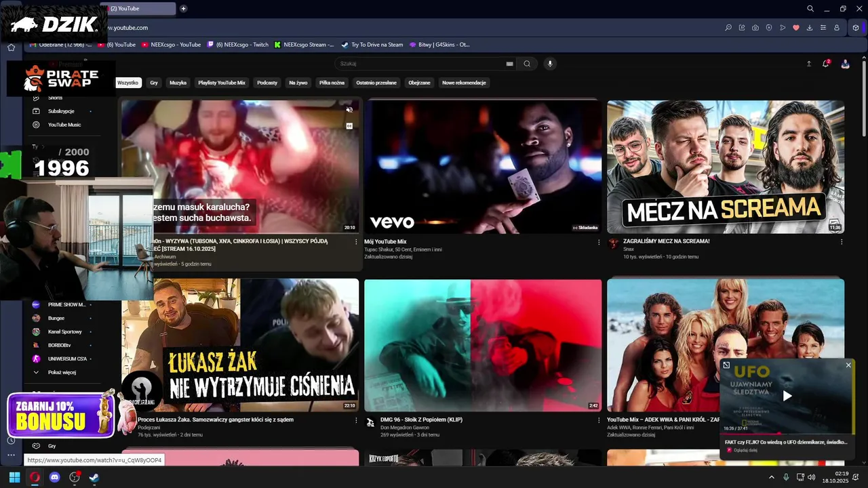Image resolution: width=868 pixels, height=488 pixels.
Task: Open Steam from the taskbar
Action: tap(94, 477)
